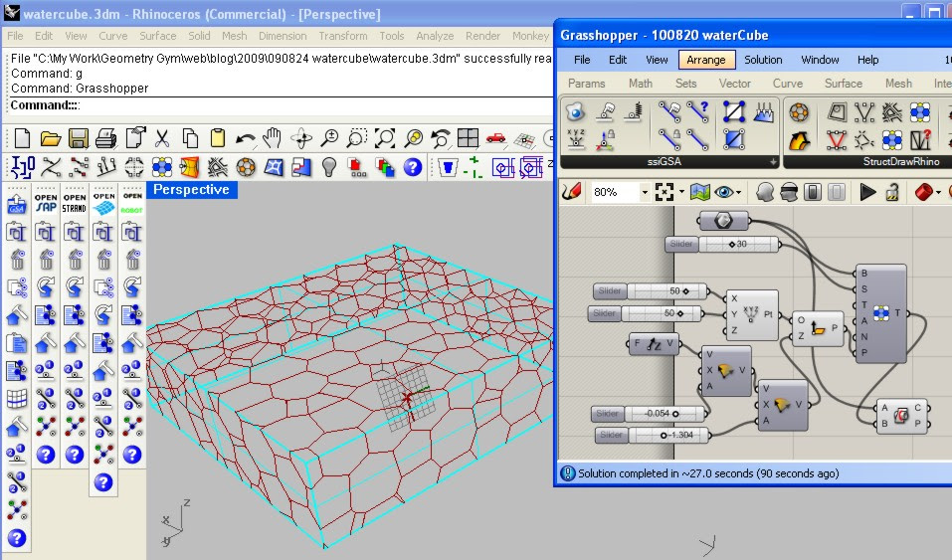
Task: Click the New file icon in Rhino toolbar
Action: click(22, 138)
